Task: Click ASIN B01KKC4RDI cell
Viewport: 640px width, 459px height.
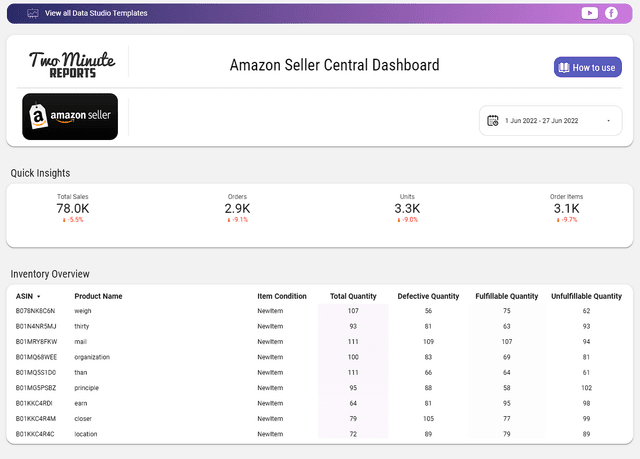Action: point(34,404)
